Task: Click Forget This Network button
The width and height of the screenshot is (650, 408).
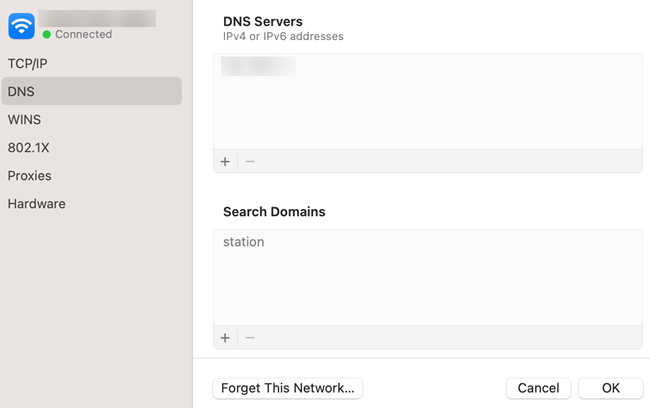Action: (287, 388)
